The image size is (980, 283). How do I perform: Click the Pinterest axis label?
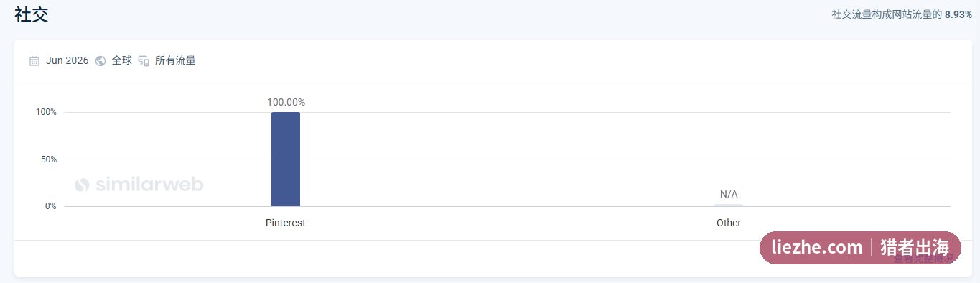pos(286,223)
